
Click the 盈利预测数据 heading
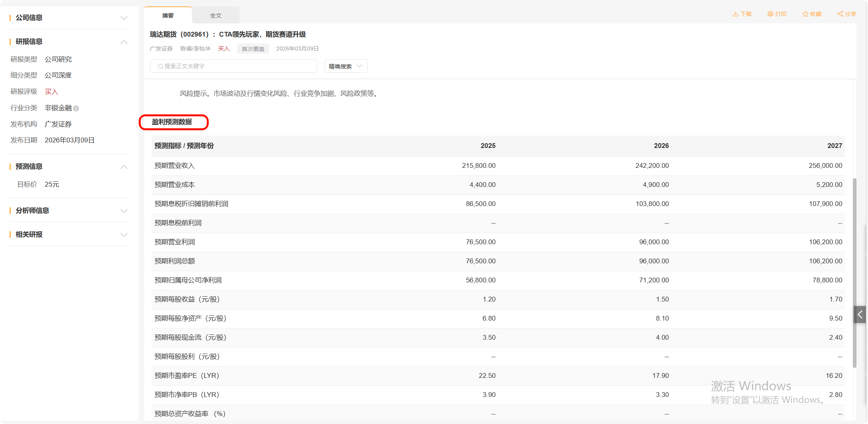[x=172, y=122]
